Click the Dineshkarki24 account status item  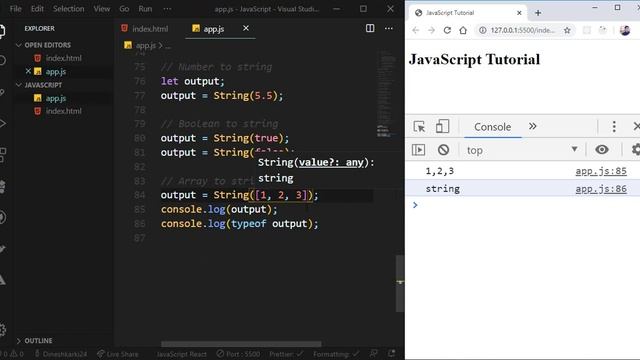point(60,354)
